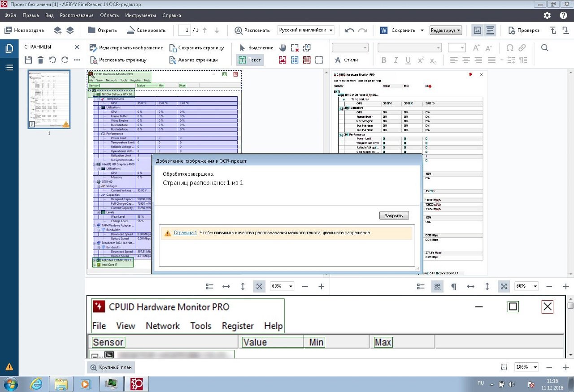The image size is (574, 392).
Task: Click the Анализ страницы icon
Action: (173, 60)
